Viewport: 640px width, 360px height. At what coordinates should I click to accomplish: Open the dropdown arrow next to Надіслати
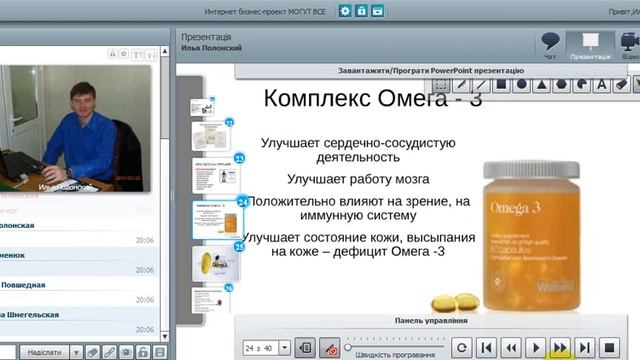point(76,352)
